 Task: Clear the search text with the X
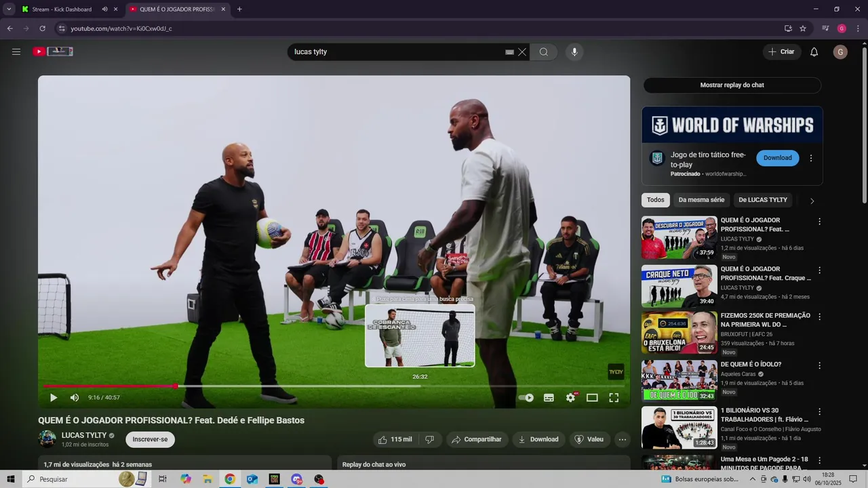point(522,52)
